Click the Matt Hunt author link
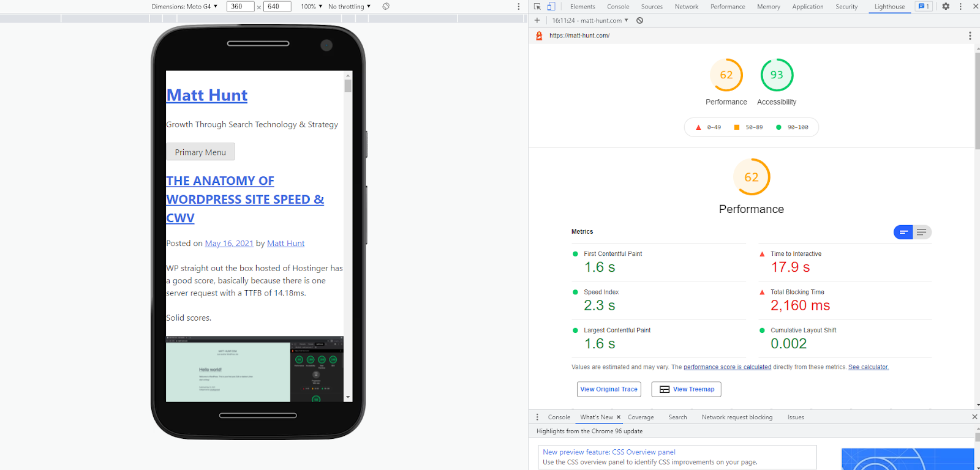The image size is (980, 470). [x=285, y=244]
